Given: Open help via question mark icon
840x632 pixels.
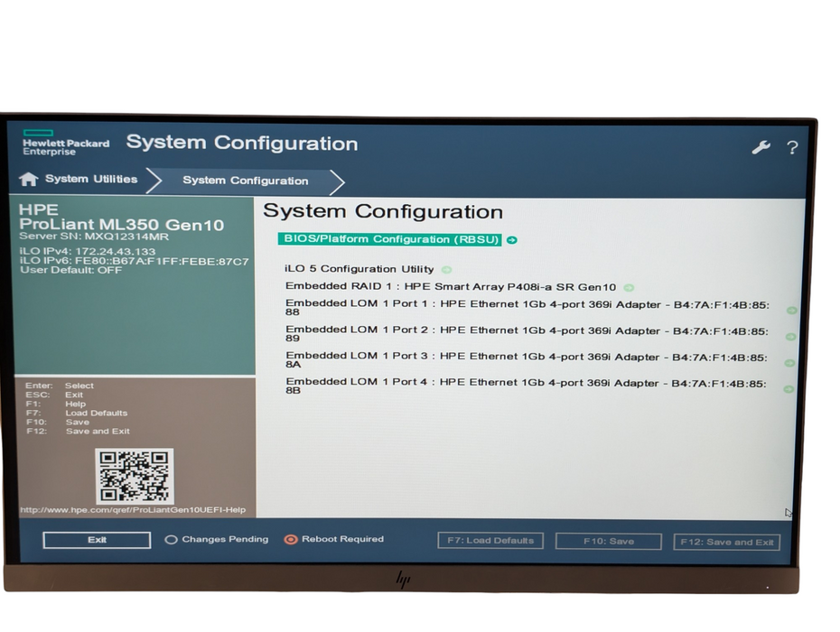Looking at the screenshot, I should [x=792, y=147].
